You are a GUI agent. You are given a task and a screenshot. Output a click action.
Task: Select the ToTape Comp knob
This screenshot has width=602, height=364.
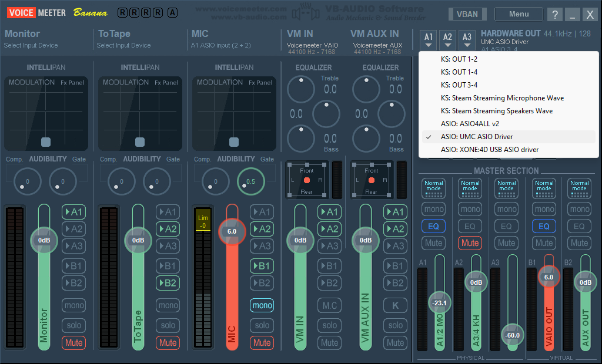coord(121,181)
